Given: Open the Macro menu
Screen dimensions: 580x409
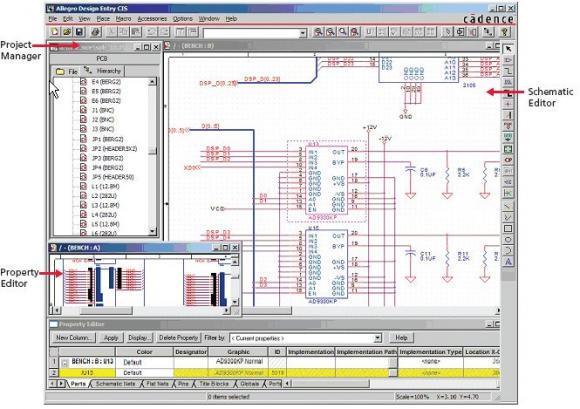Looking at the screenshot, I should [123, 18].
